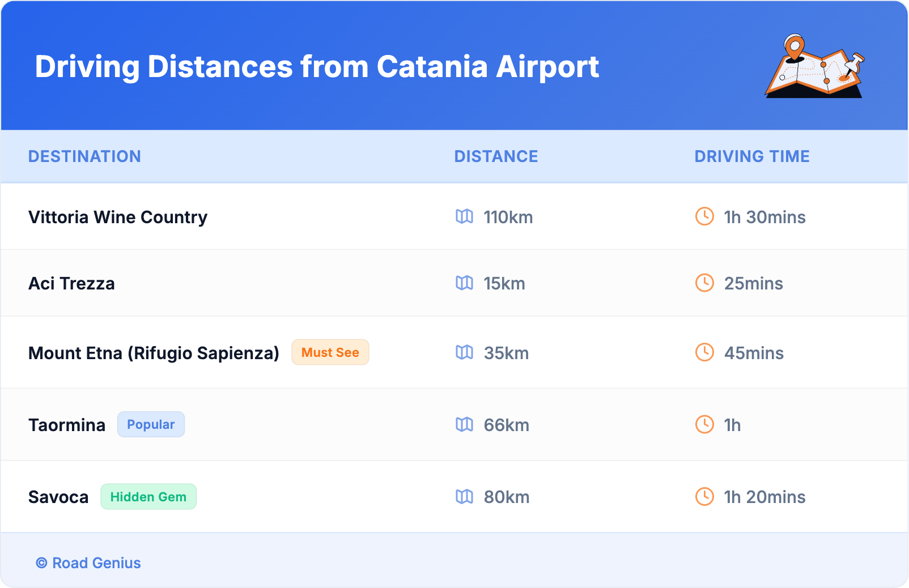Click clock icon beside 45mins

[704, 352]
